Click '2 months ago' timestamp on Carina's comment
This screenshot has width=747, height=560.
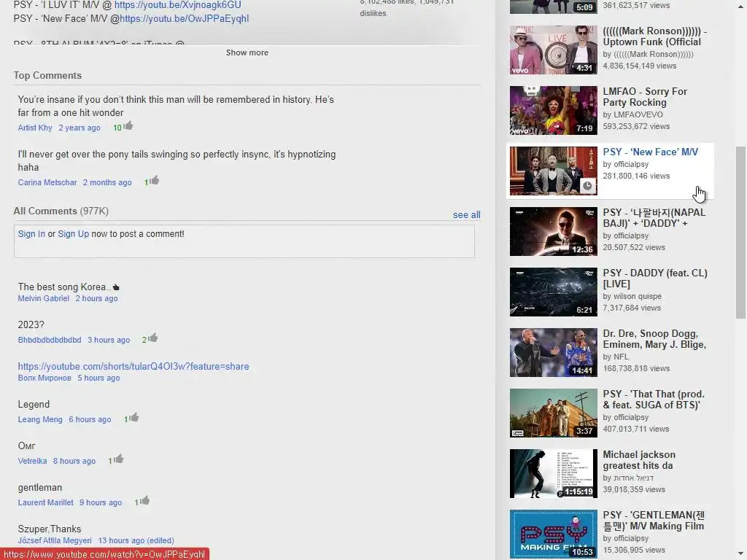pos(107,182)
